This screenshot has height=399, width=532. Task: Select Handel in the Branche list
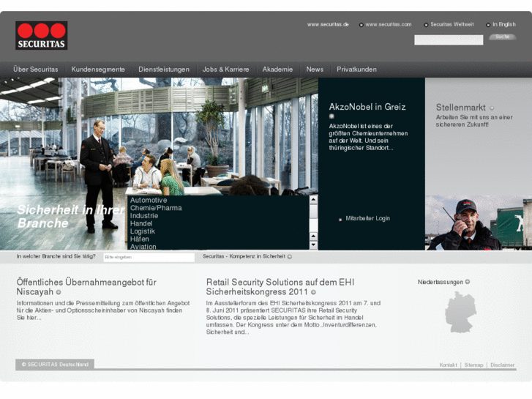[141, 223]
